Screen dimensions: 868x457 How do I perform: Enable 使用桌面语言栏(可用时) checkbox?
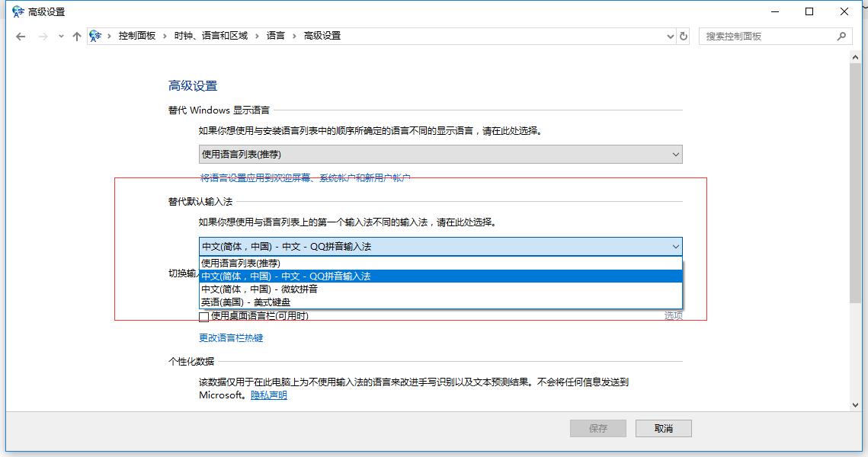[203, 315]
